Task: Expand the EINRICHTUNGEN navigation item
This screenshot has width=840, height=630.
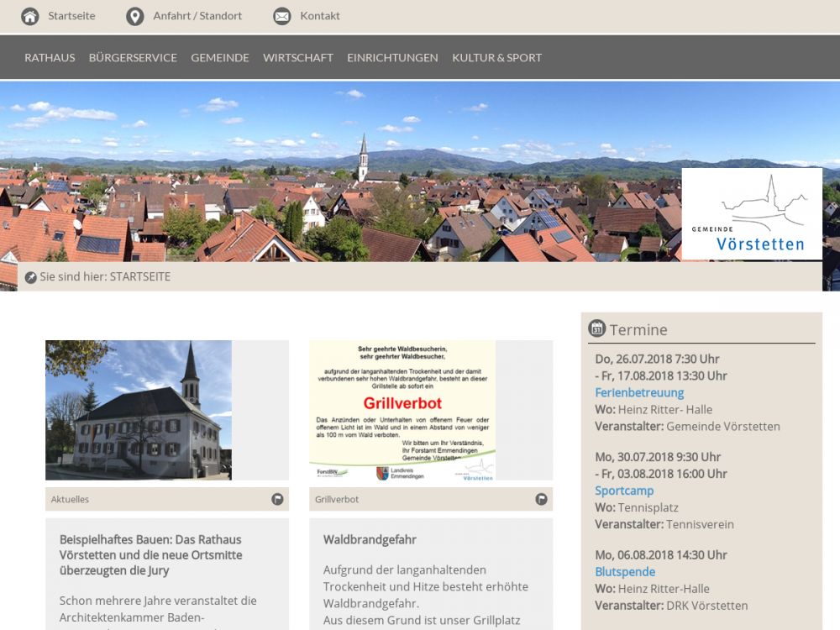Action: (x=392, y=58)
